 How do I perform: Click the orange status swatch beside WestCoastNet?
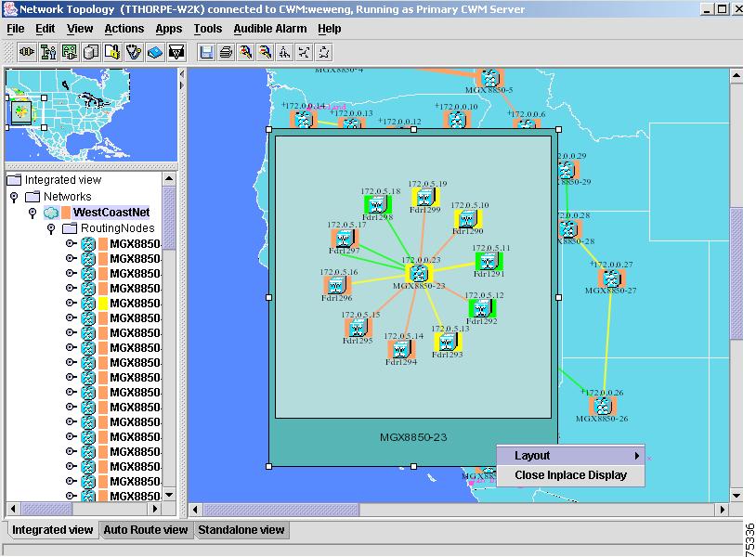pyautogui.click(x=66, y=213)
